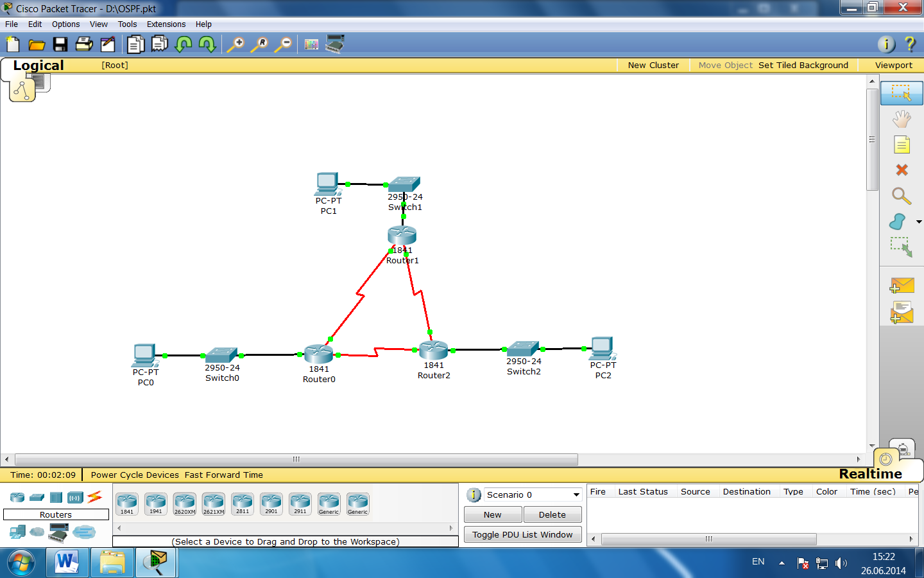Expand polygon tool options arrow
This screenshot has width=924, height=578.
(919, 222)
